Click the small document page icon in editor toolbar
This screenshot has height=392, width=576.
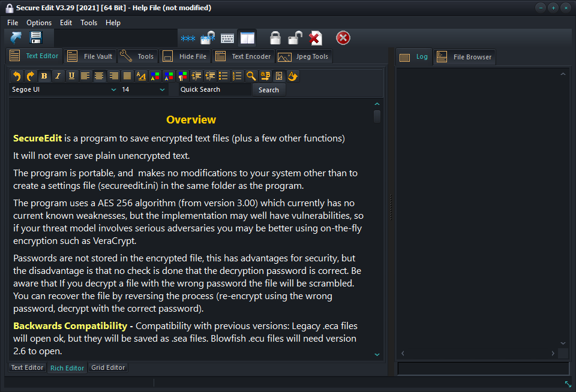click(x=279, y=76)
